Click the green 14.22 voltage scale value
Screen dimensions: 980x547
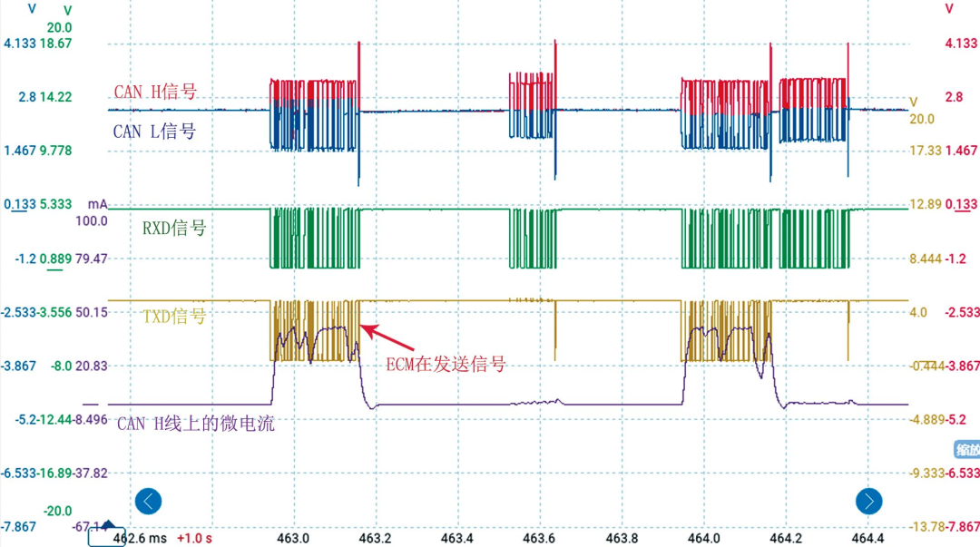[x=56, y=97]
